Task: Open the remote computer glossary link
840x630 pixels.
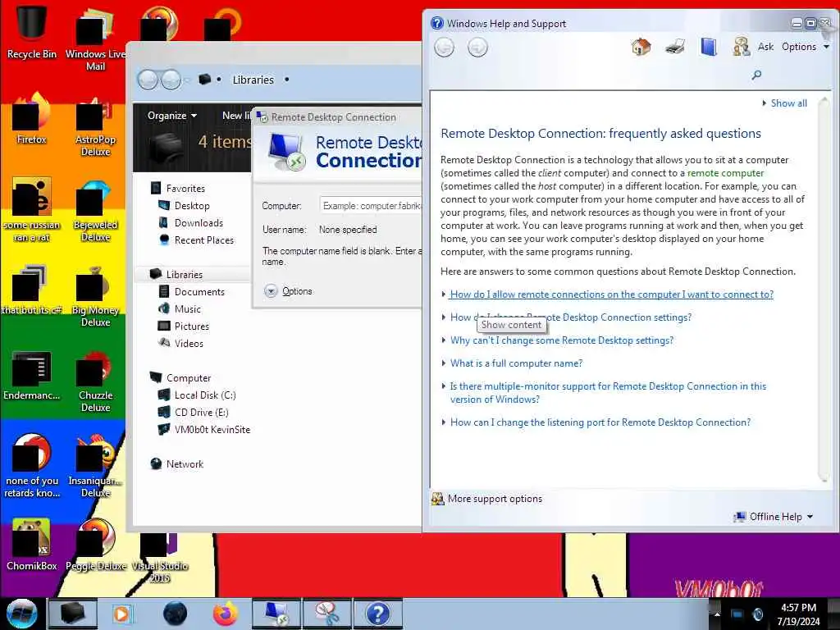Action: [725, 173]
